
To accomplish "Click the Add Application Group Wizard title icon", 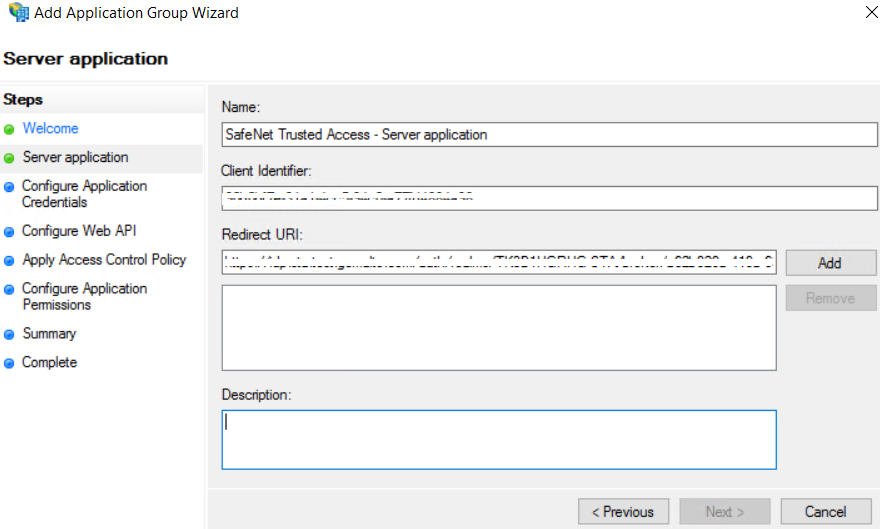I will pyautogui.click(x=19, y=12).
